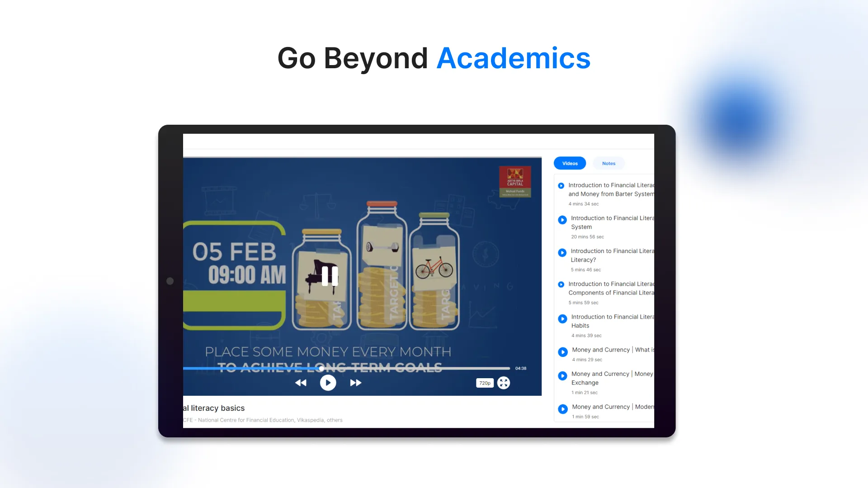
Task: Click the play/pause button
Action: click(329, 383)
